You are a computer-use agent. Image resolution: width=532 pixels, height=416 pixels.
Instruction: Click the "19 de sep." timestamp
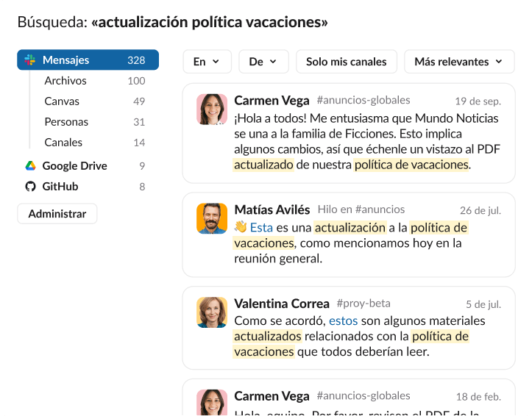tap(478, 101)
